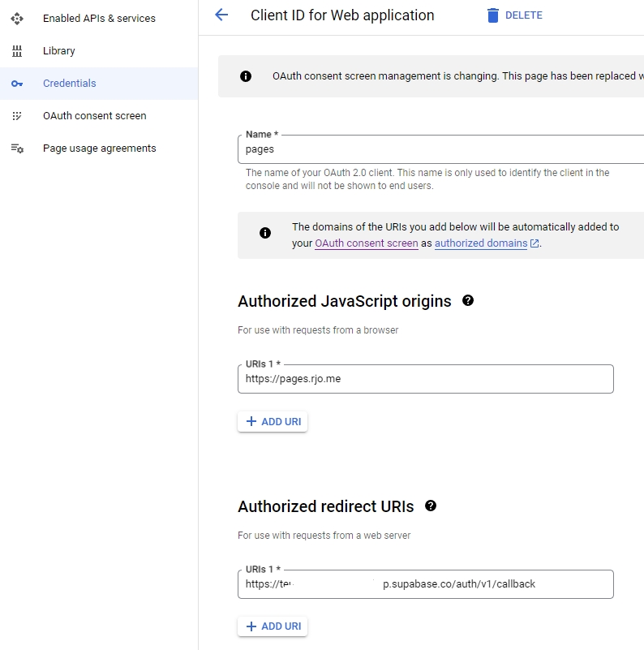Image resolution: width=644 pixels, height=650 pixels.
Task: Click the Library sidebar icon
Action: click(x=17, y=51)
